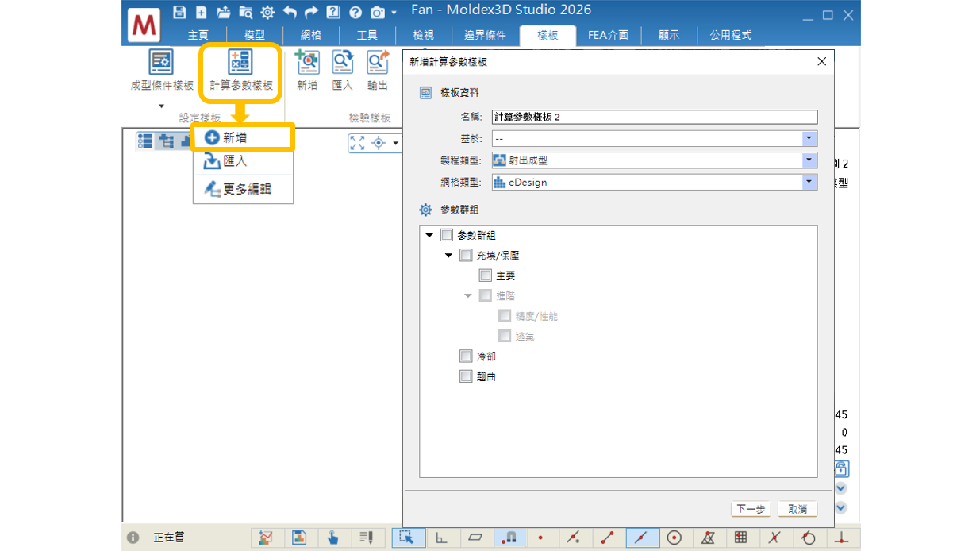
Task: Switch to the 檢視 ribbon tab
Action: (x=424, y=35)
